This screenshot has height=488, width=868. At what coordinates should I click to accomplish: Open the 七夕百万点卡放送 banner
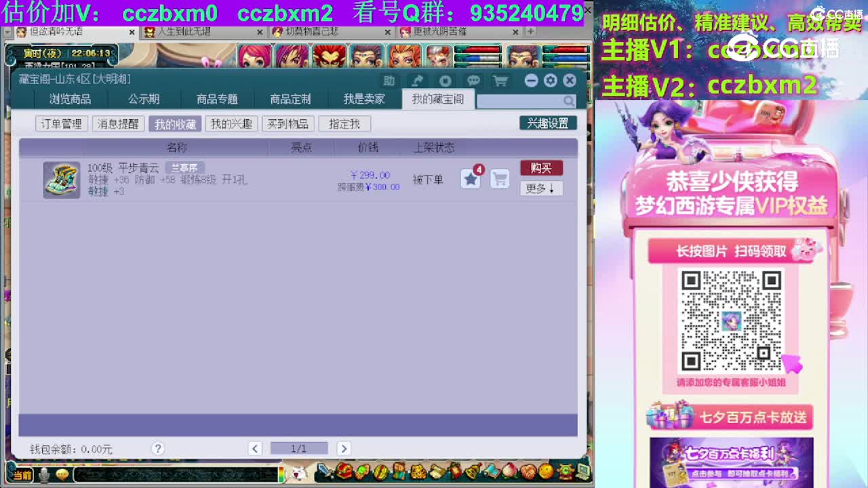tap(730, 416)
